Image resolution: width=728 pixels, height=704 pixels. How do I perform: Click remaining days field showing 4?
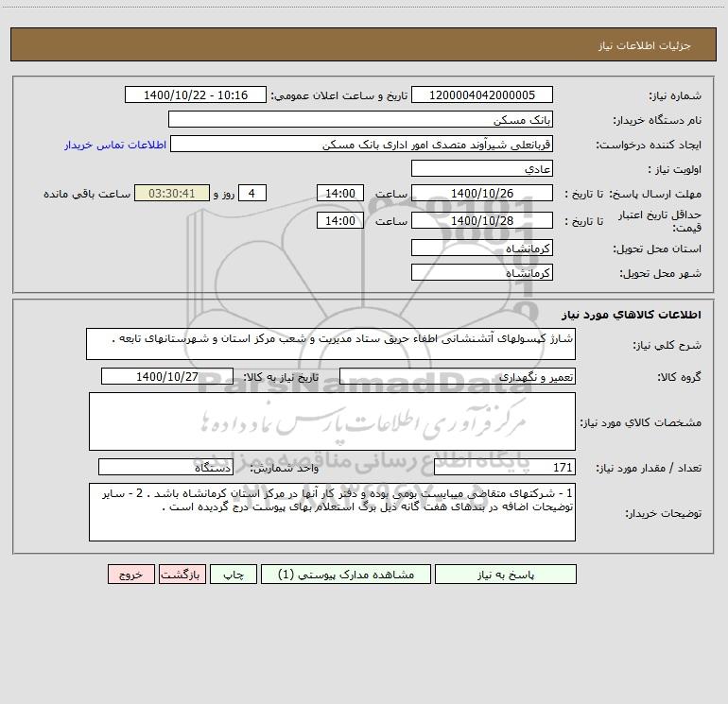(252, 193)
